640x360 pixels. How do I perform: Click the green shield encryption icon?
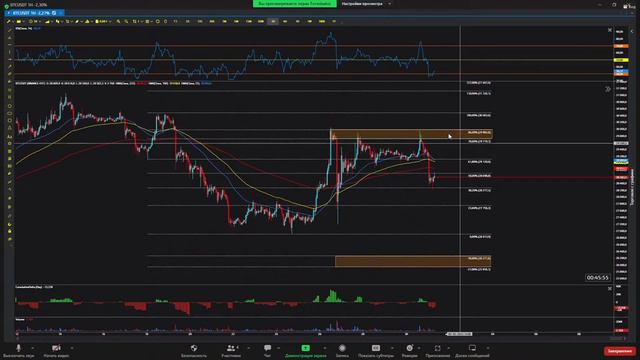pyautogui.click(x=7, y=6)
